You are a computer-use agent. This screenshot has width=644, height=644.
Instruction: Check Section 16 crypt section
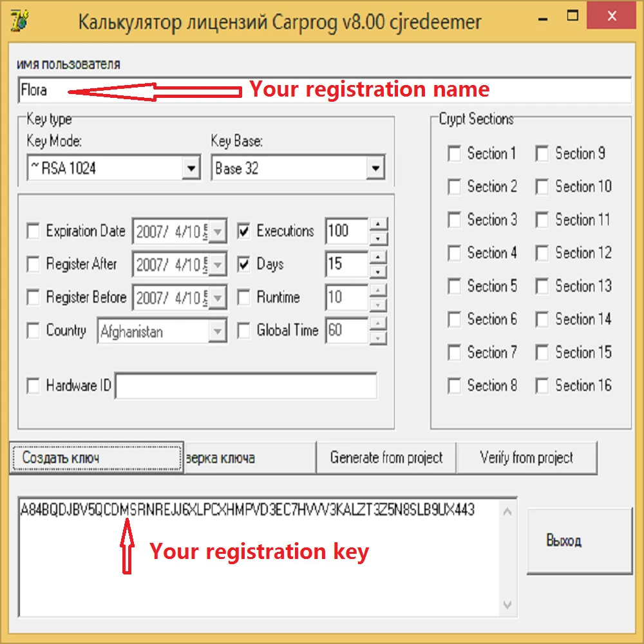542,386
